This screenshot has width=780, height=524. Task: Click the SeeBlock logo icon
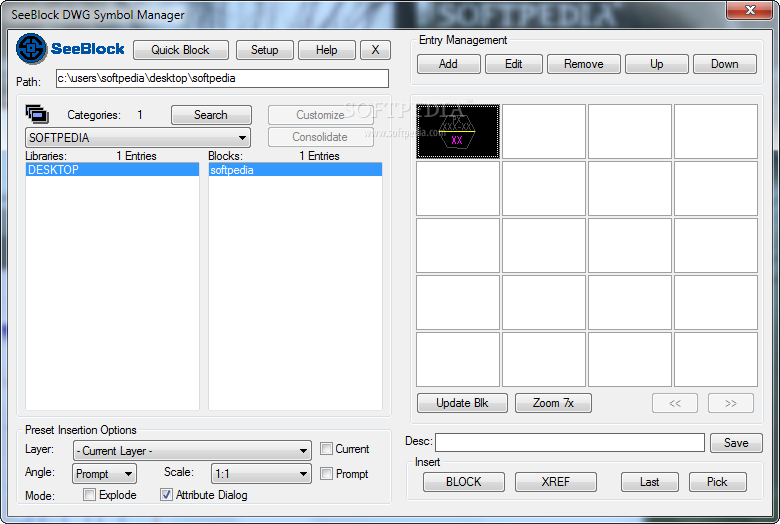point(31,48)
